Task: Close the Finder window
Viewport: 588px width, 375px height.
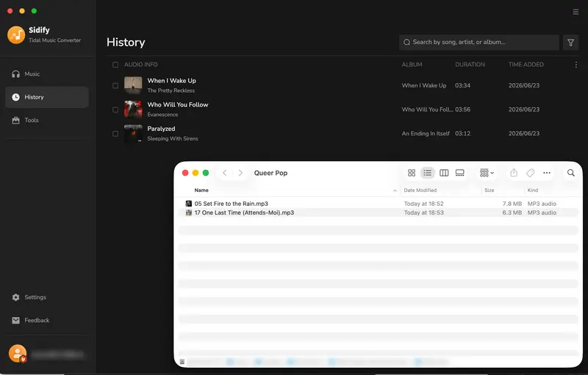Action: point(185,173)
